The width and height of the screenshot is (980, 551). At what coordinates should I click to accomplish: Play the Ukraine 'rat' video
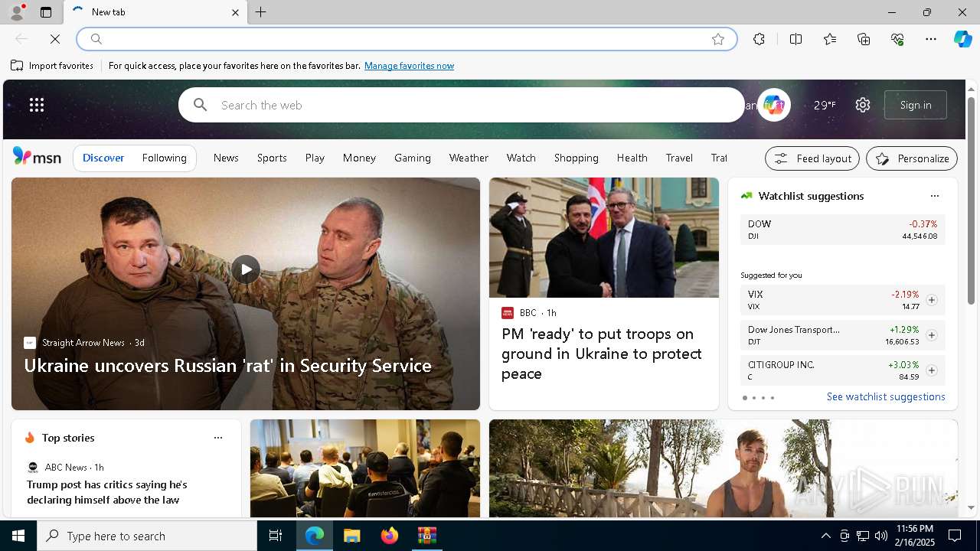click(246, 269)
